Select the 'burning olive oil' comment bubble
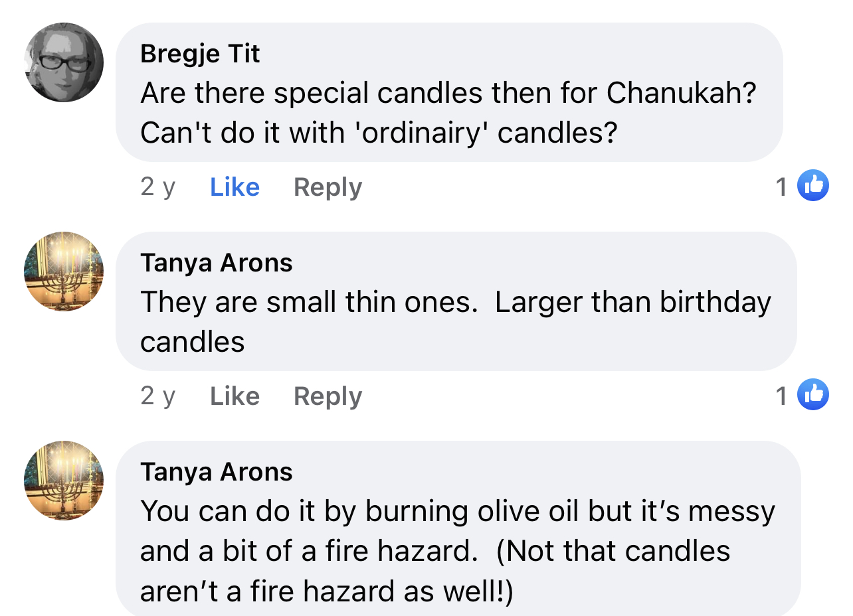 pyautogui.click(x=458, y=528)
